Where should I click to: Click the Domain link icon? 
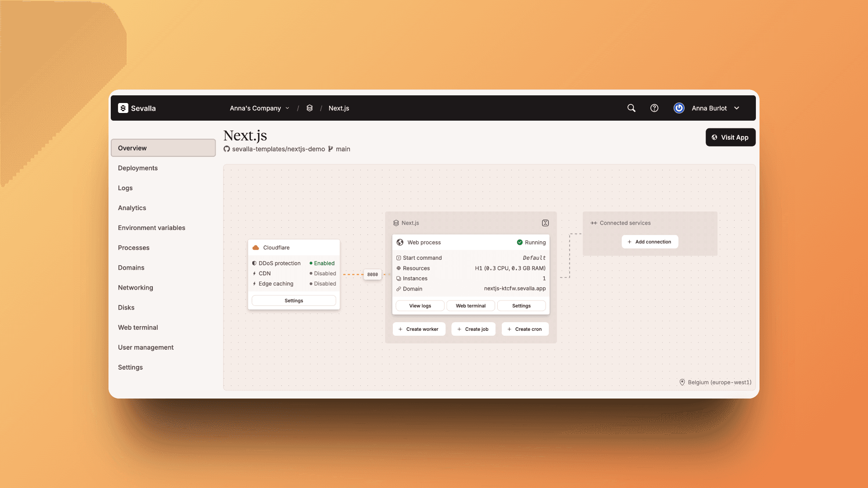(x=399, y=289)
